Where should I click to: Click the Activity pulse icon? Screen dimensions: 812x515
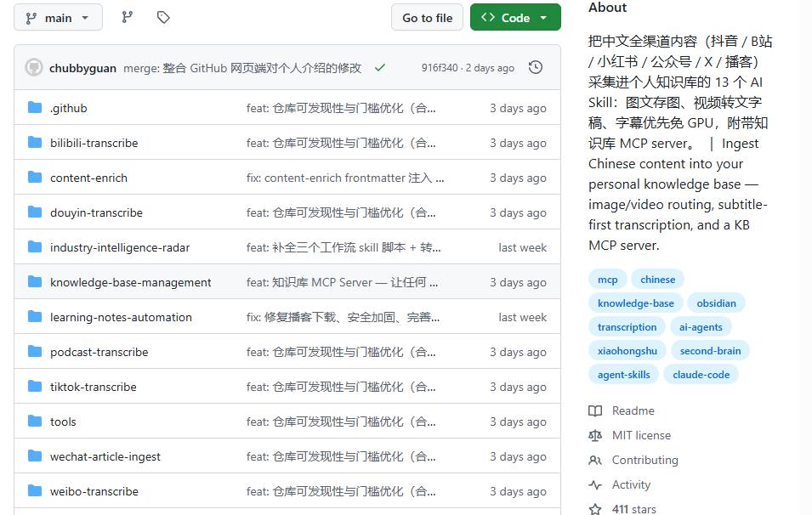tap(595, 485)
